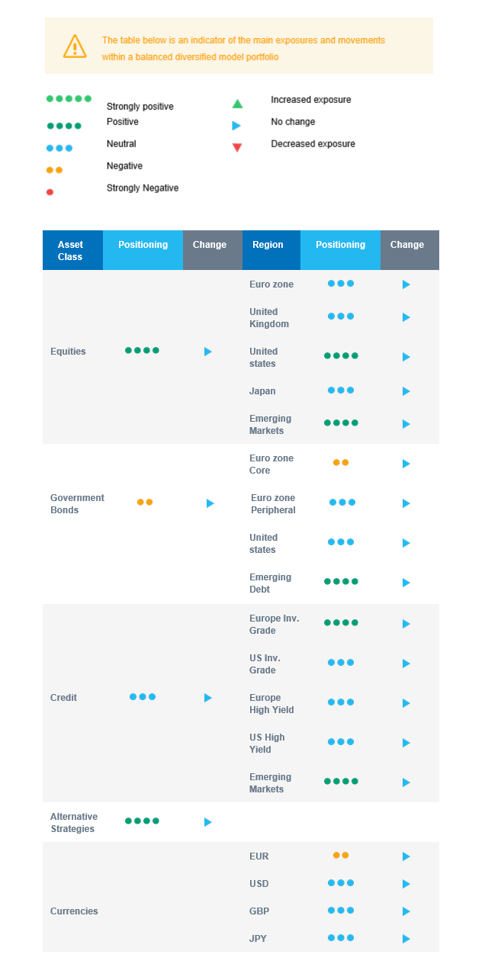Click the blue No change legend arrow

click(236, 126)
